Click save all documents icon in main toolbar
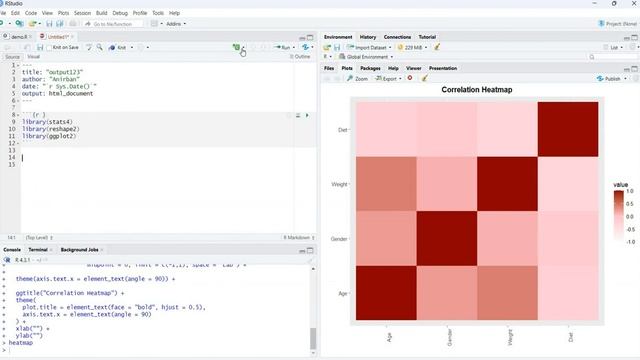The width and height of the screenshot is (640, 360). [59, 24]
